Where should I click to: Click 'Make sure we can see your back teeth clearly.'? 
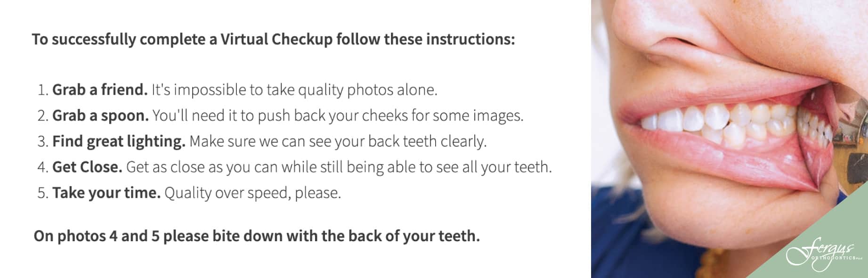(338, 141)
